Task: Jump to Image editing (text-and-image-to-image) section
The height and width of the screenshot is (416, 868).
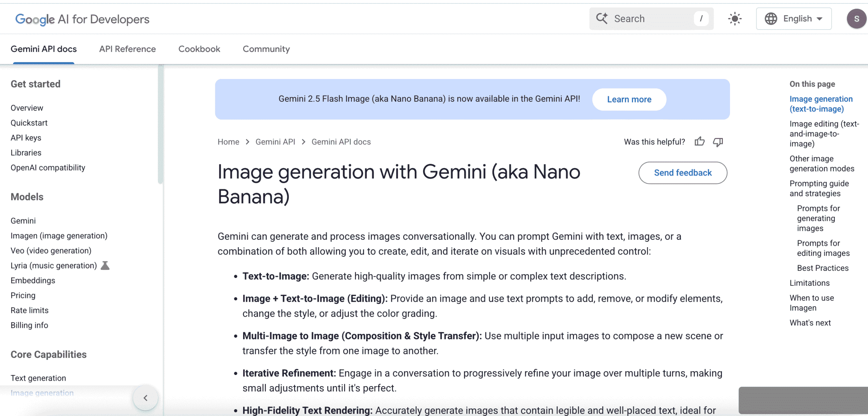Action: 824,134
